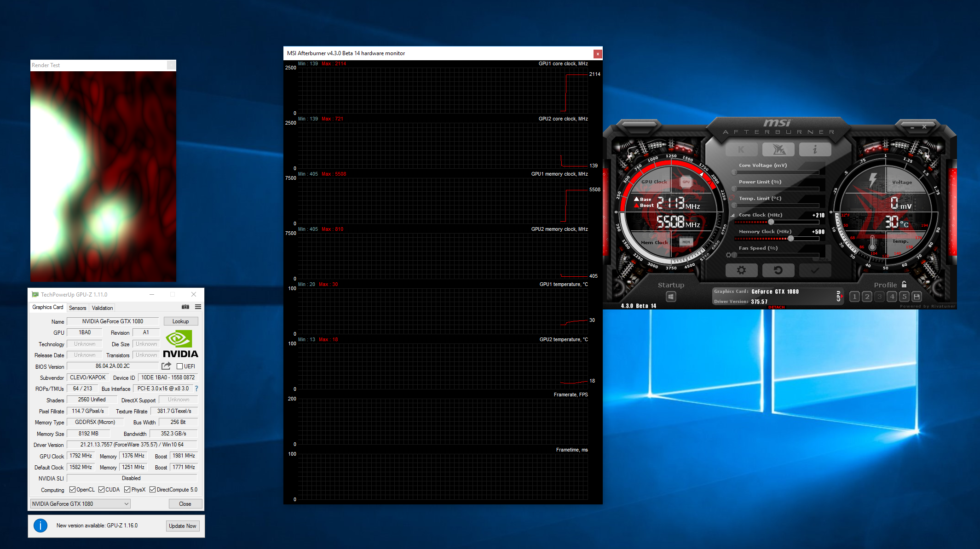Close the Afterburner hardware monitor window
This screenshot has height=549, width=980.
click(598, 54)
